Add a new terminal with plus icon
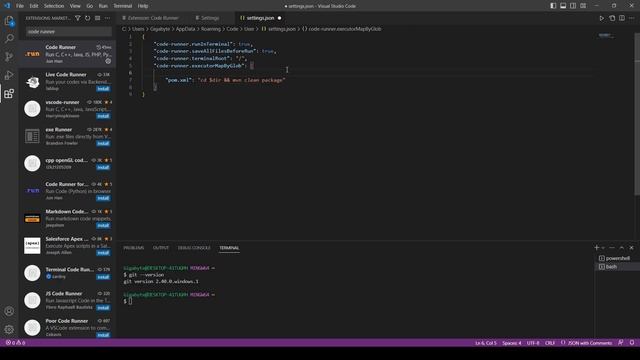Viewport: 640px width, 360px height. coord(596,247)
